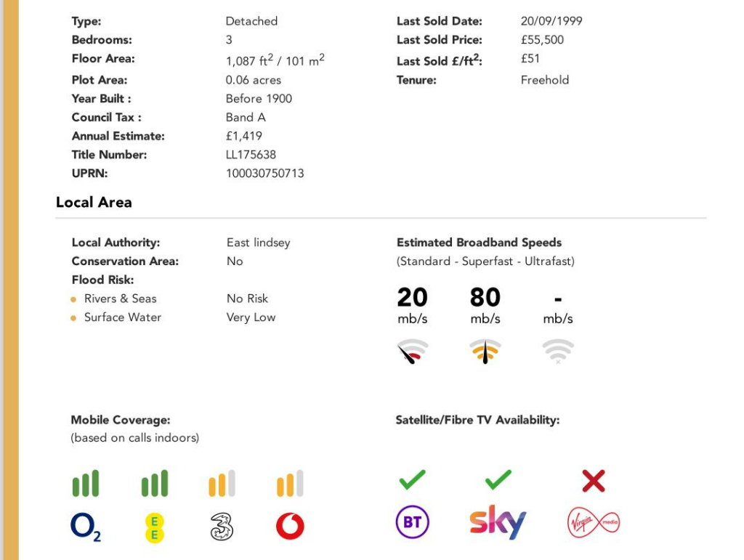Click the green checkmark above Sky
This screenshot has height=560, width=744.
tap(498, 479)
